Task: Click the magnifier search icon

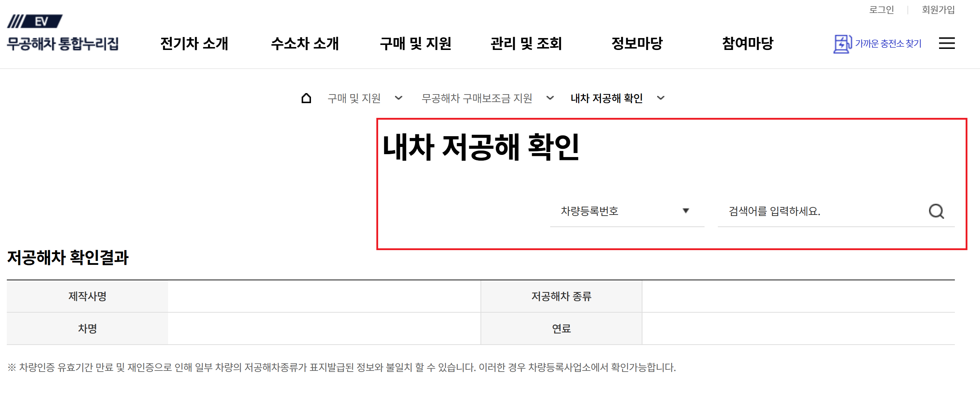Action: click(x=936, y=211)
